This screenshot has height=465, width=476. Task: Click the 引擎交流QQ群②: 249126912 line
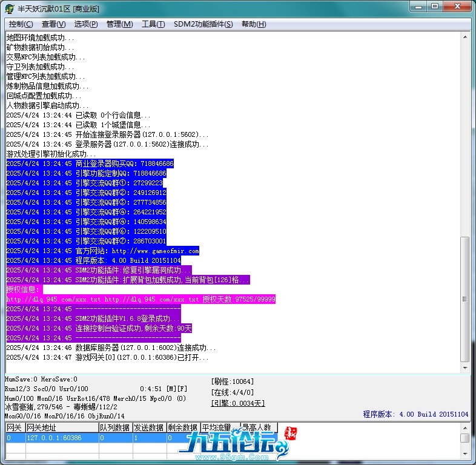(x=86, y=193)
